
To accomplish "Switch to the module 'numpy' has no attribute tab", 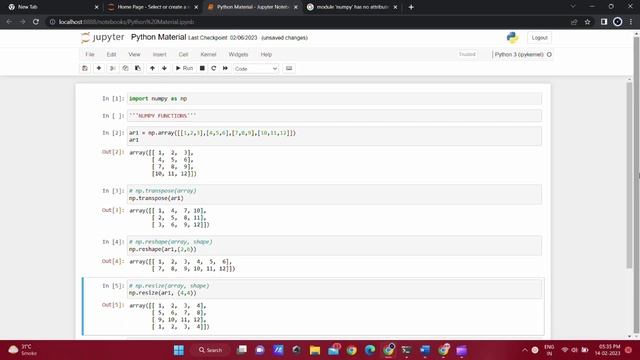I will (x=352, y=7).
